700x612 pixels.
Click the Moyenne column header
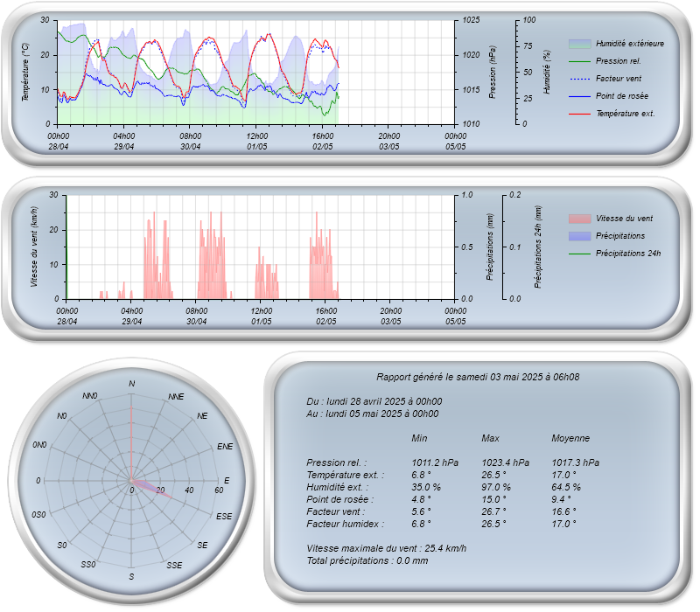point(570,438)
